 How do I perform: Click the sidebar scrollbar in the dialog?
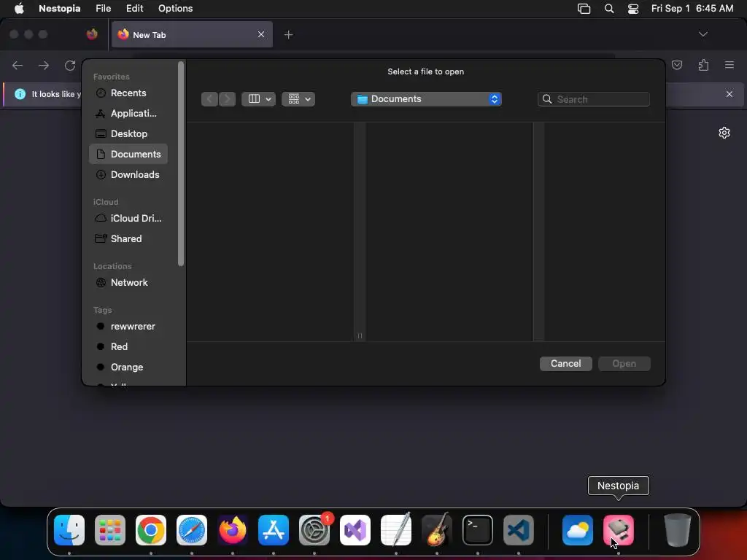(x=181, y=163)
